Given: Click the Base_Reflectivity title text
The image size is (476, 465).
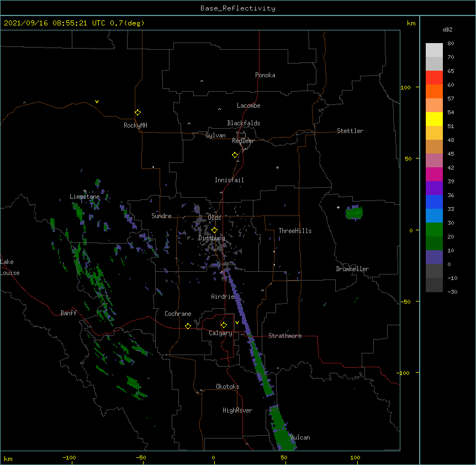Looking at the screenshot, I should tap(238, 8).
